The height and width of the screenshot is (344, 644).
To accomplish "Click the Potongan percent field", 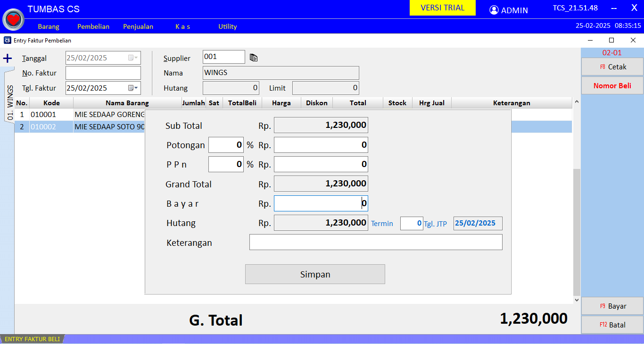I will click(x=226, y=145).
